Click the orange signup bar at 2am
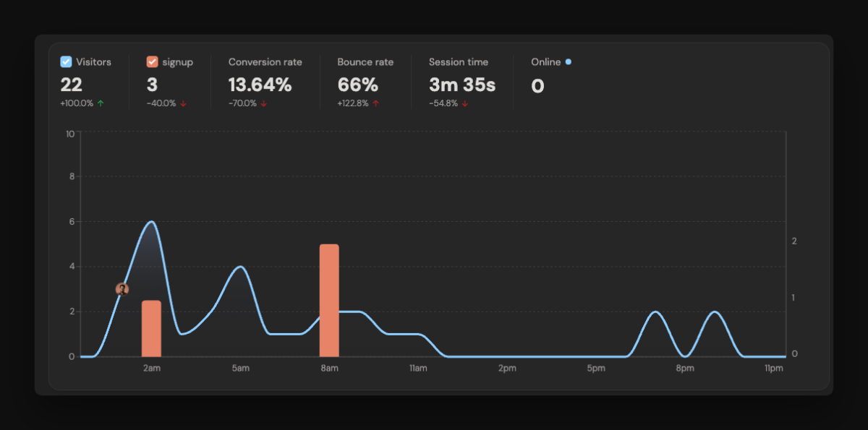Screen dimensions: 868x430 tap(151, 329)
